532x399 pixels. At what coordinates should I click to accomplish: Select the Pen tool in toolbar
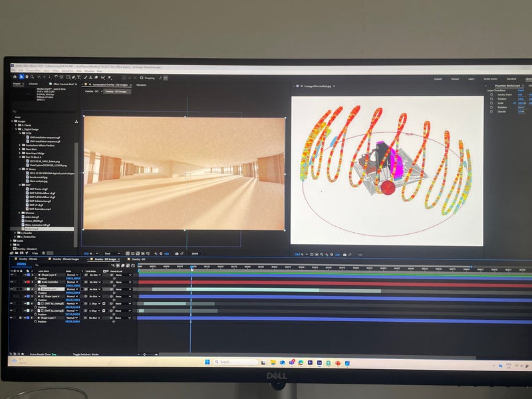[72, 77]
